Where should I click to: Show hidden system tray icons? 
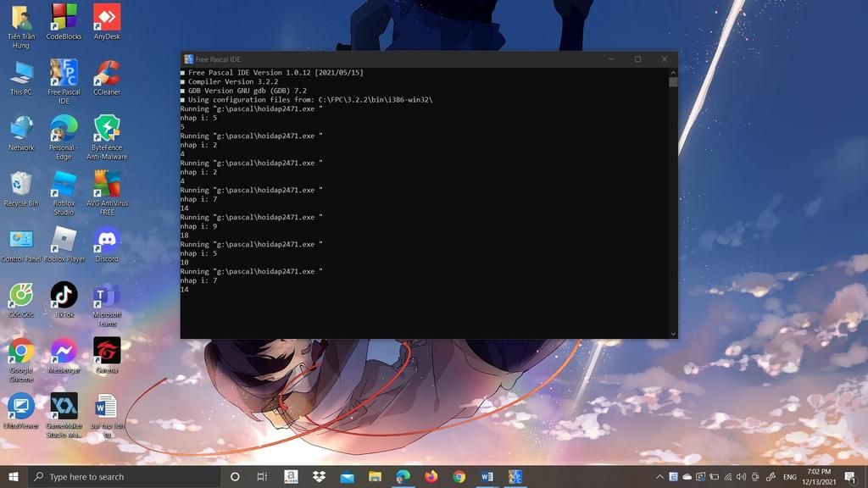659,476
